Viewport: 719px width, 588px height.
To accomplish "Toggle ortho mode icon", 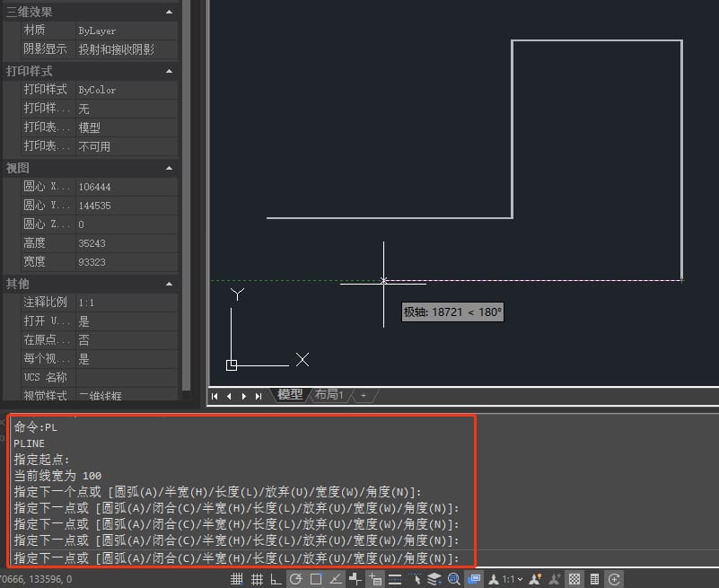I will pyautogui.click(x=276, y=579).
